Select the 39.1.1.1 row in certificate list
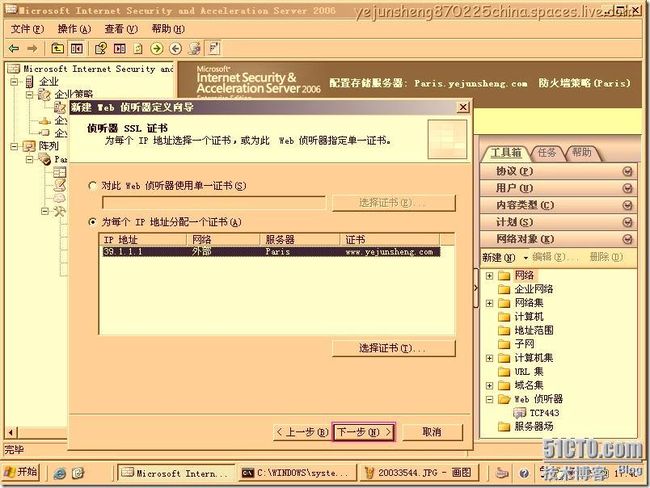 [x=271, y=252]
